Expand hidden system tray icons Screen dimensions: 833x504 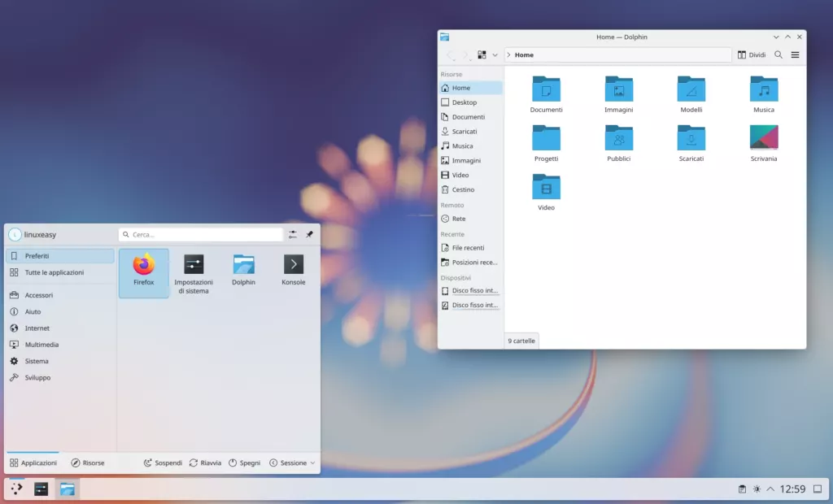(x=770, y=489)
